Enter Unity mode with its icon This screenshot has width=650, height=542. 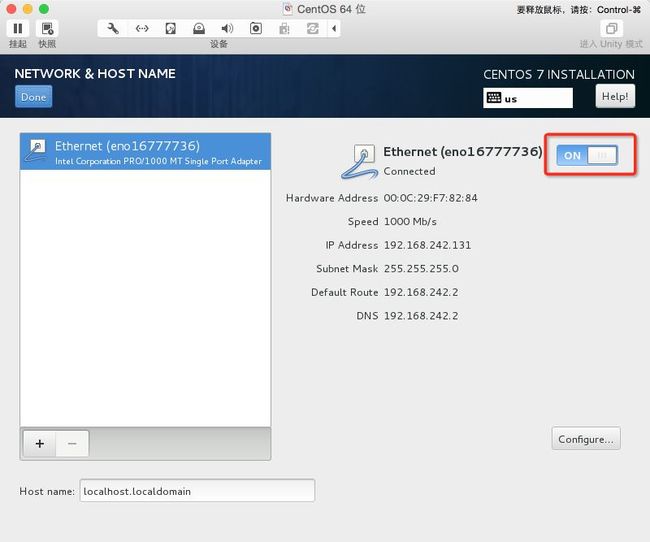point(611,29)
